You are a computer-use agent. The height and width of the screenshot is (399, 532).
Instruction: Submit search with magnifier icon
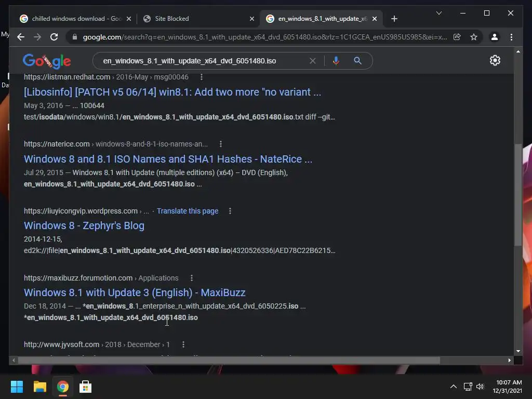pos(357,61)
